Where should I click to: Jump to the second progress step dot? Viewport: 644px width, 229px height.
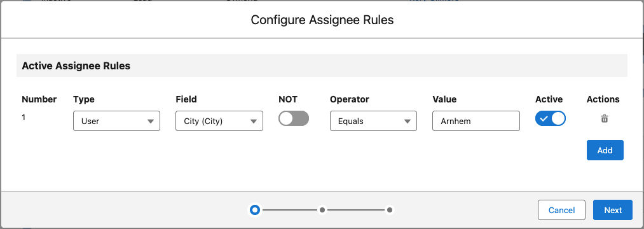tap(322, 210)
